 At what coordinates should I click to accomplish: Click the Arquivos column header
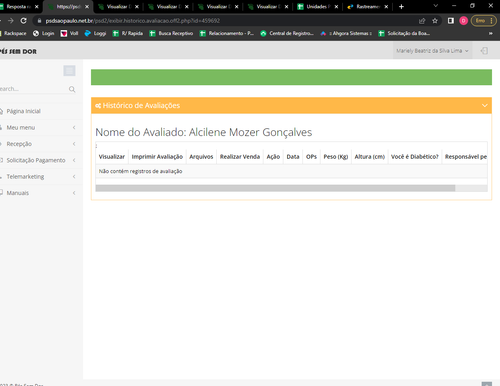(201, 156)
